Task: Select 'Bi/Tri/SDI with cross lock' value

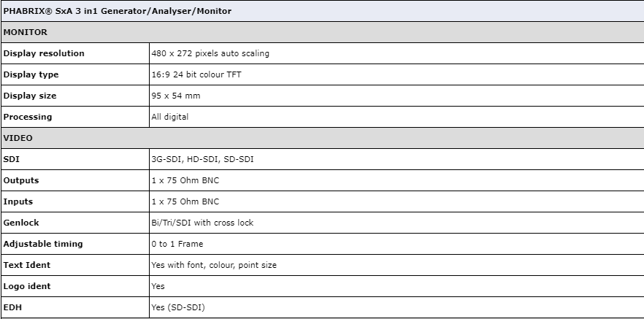Action: pyautogui.click(x=202, y=223)
